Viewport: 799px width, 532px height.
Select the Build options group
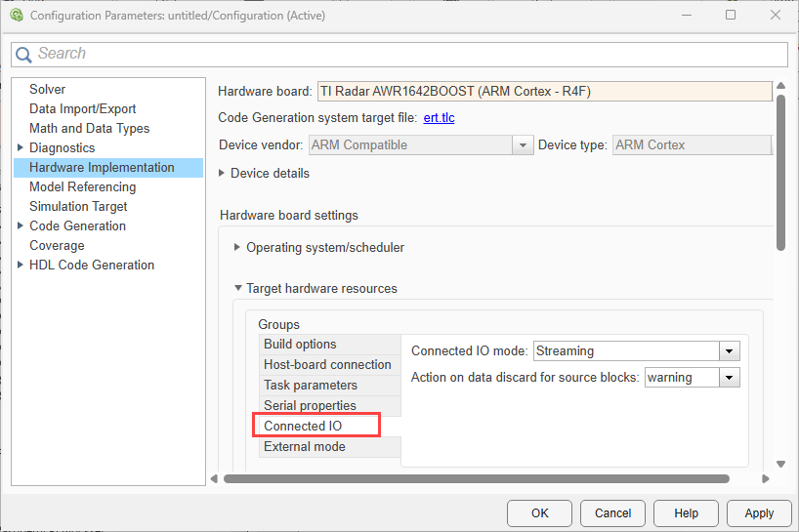(330, 345)
